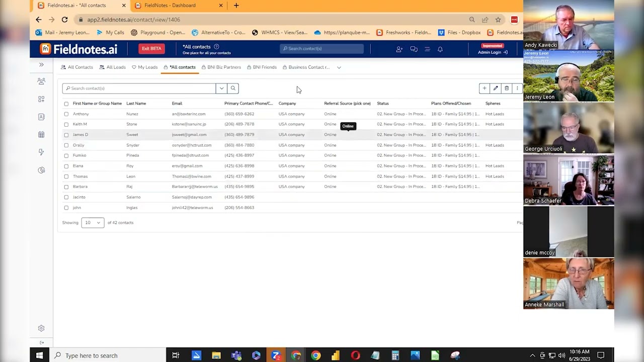
Task: Open the contacts people icon in the sidebar
Action: coord(41,81)
